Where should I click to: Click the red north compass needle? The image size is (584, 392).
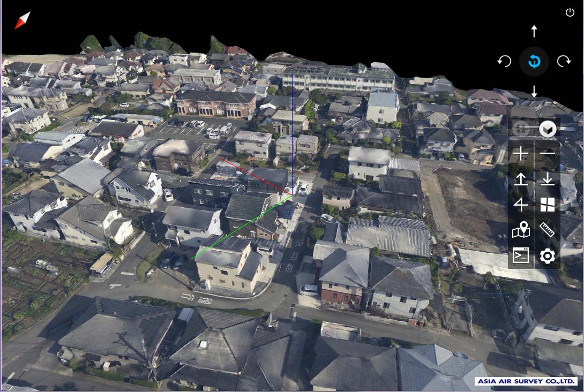click(23, 20)
